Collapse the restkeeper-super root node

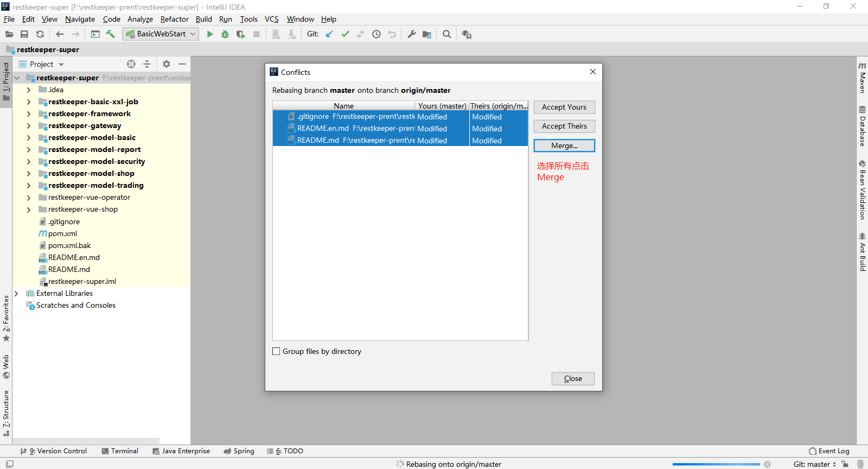click(17, 78)
